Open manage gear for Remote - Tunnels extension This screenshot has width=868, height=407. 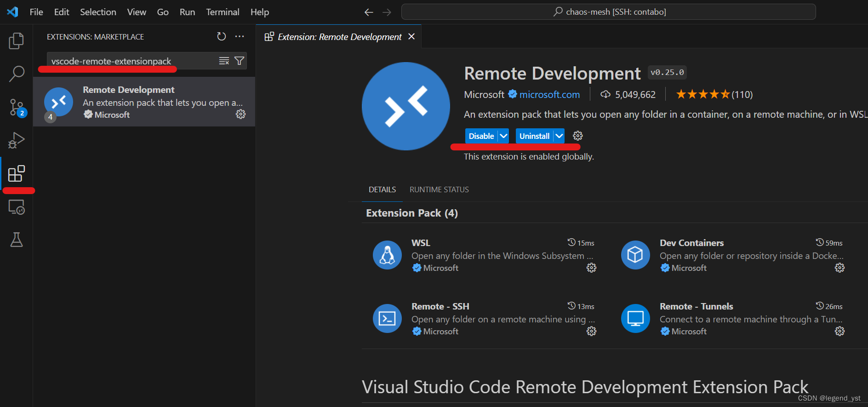point(839,331)
